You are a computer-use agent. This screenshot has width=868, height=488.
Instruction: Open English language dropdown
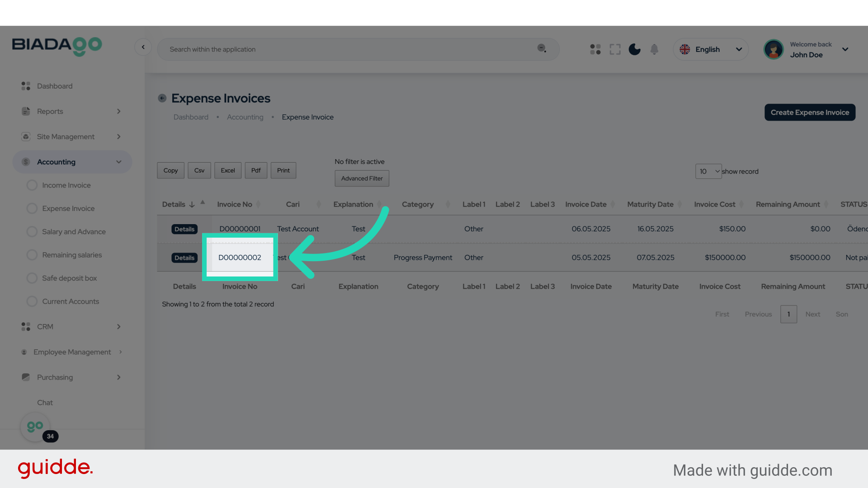point(710,49)
